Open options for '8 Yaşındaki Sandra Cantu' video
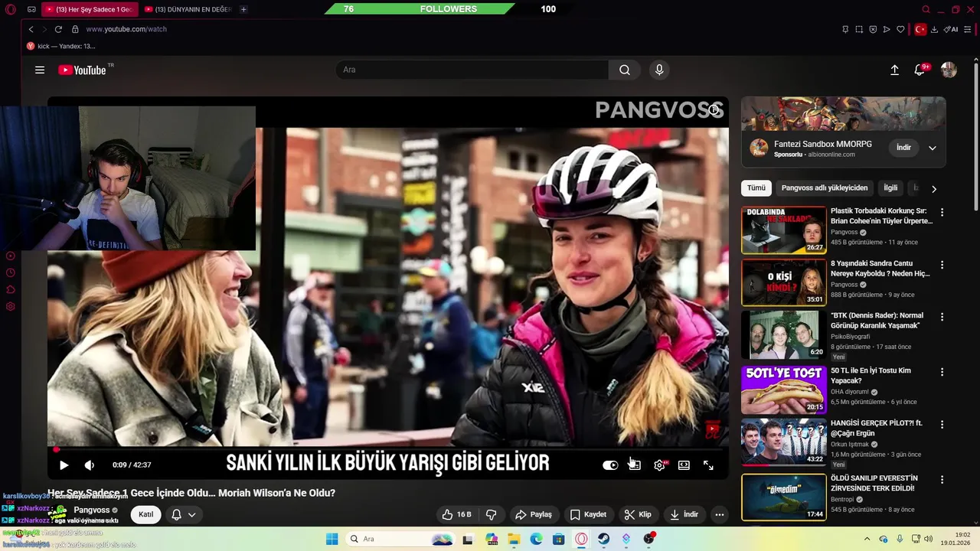The height and width of the screenshot is (551, 980). [942, 264]
